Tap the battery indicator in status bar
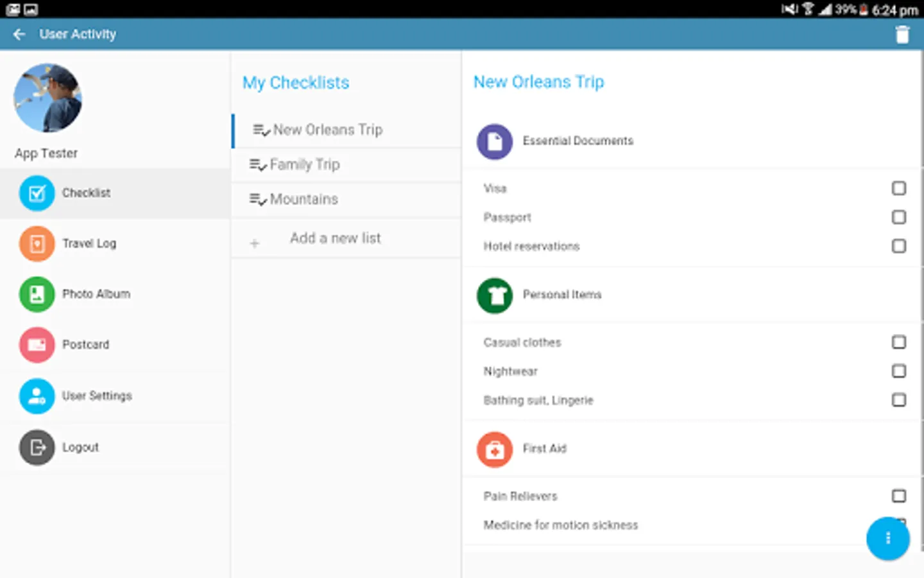Viewport: 924px width, 578px height. tap(864, 9)
